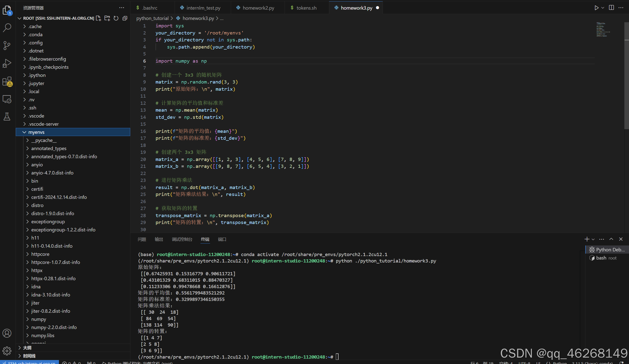Refresh the explorer file tree
The height and width of the screenshot is (364, 629).
[x=116, y=18]
